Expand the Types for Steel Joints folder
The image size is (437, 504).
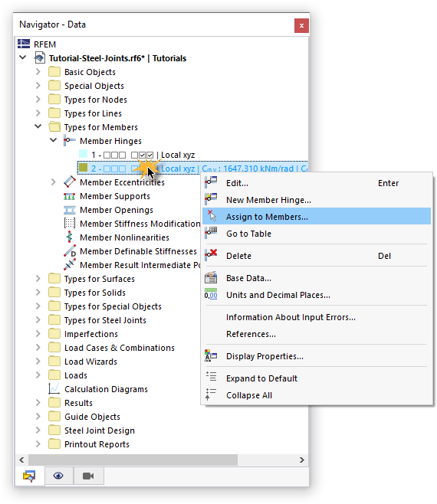coord(38,320)
